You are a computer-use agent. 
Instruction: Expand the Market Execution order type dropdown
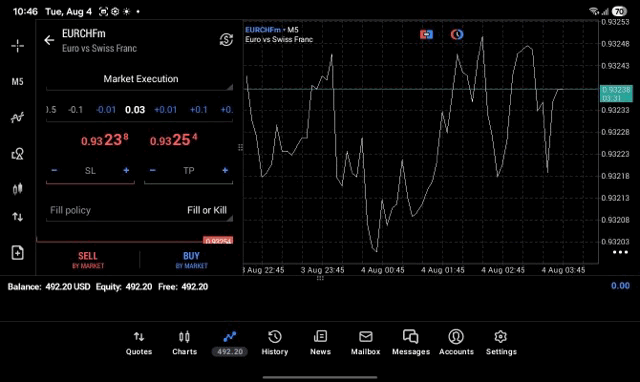tap(140, 79)
